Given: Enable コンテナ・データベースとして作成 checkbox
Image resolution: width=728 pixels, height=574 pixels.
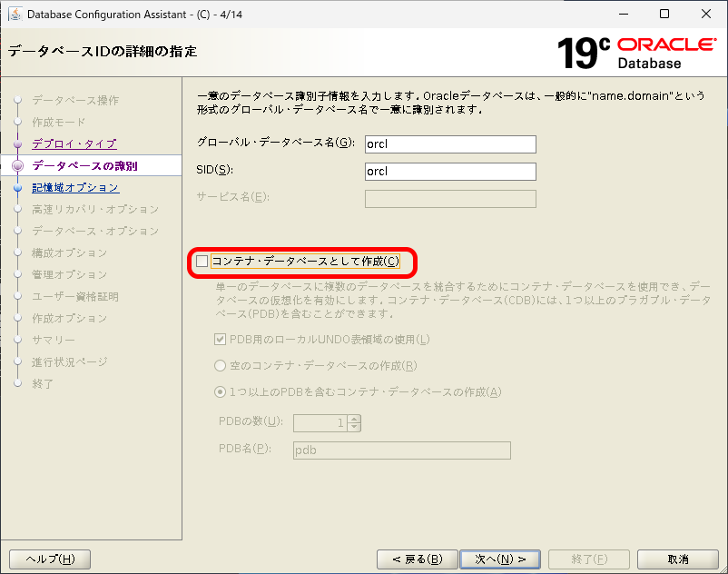Looking at the screenshot, I should (x=201, y=261).
